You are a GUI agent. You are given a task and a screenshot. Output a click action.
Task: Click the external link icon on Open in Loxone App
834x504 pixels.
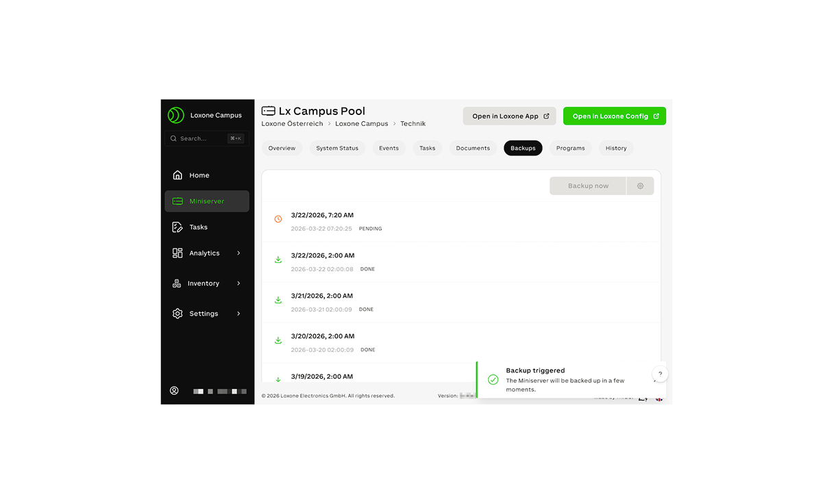tap(546, 116)
